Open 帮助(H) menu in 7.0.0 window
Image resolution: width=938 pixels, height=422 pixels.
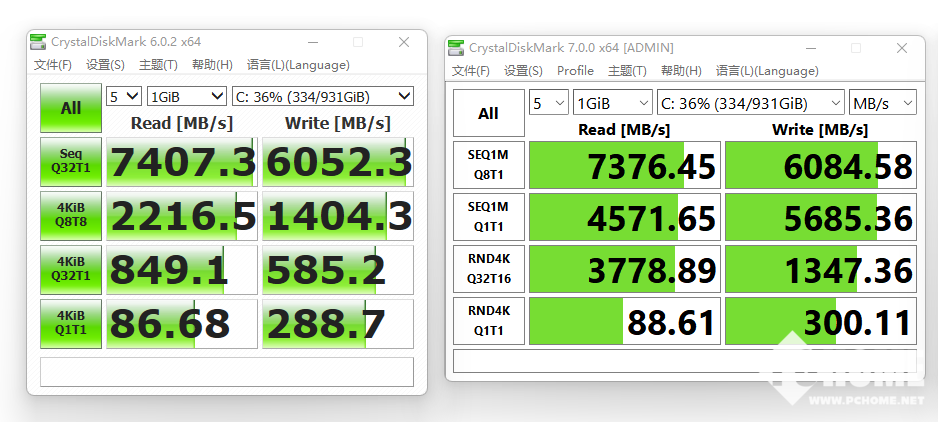[x=681, y=71]
